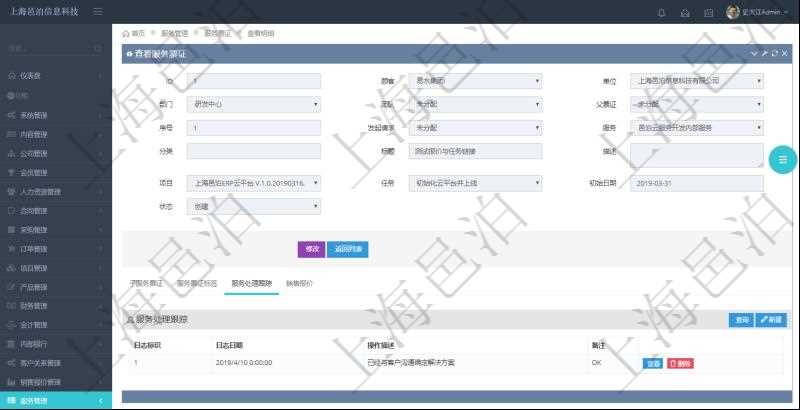Image resolution: width=800 pixels, height=410 pixels.
Task: Click the 返回列表 button
Action: (348, 248)
